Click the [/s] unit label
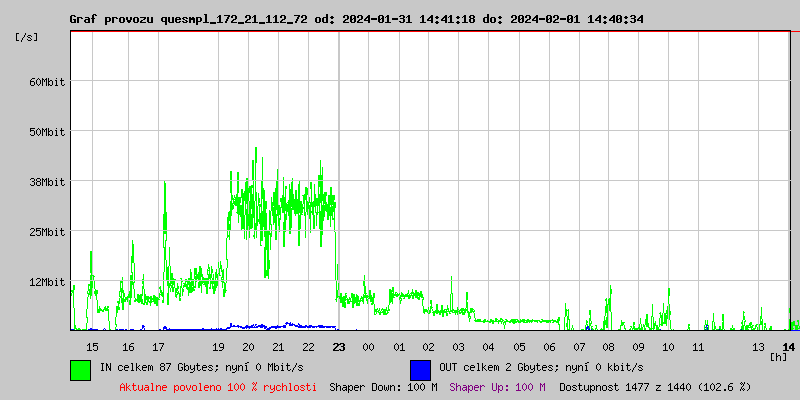 point(28,36)
